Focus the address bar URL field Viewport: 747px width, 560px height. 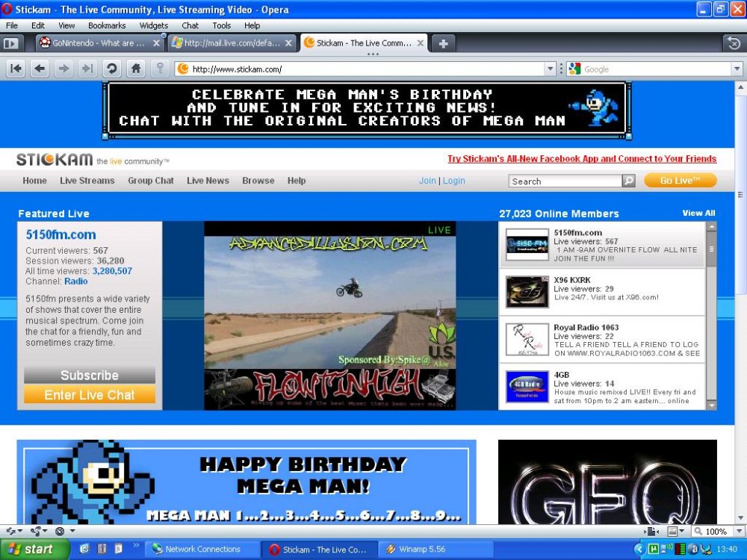point(367,69)
